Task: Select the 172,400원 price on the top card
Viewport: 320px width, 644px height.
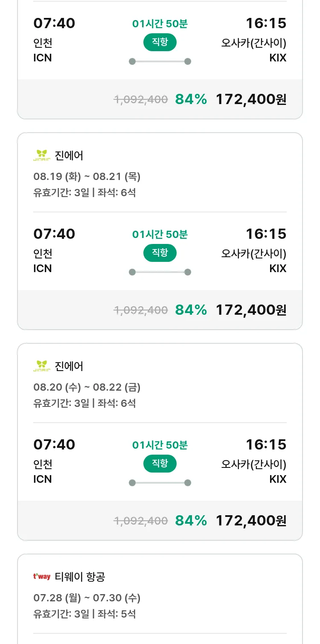Action: tap(251, 99)
